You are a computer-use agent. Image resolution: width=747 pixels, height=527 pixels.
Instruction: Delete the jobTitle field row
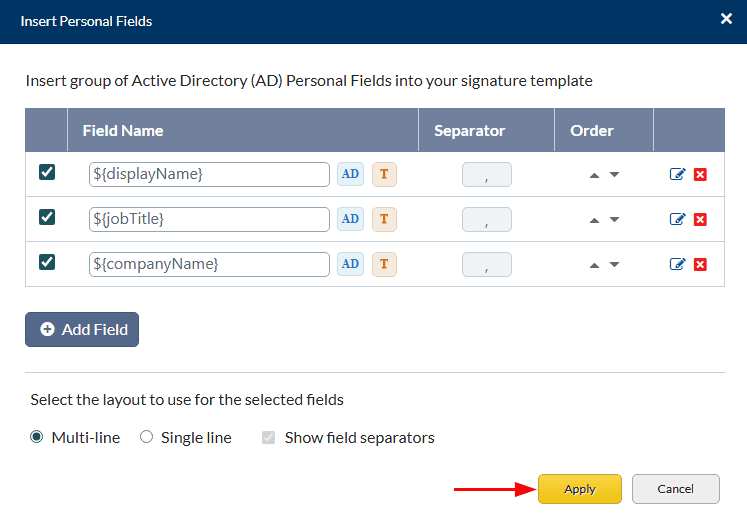[x=700, y=219]
